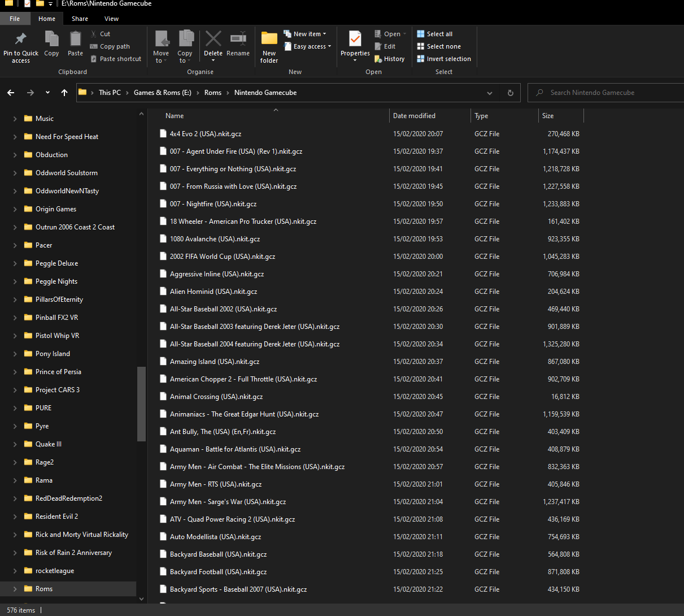This screenshot has height=616, width=684.
Task: Select Resident Evil 2 folder in tree
Action: click(56, 517)
